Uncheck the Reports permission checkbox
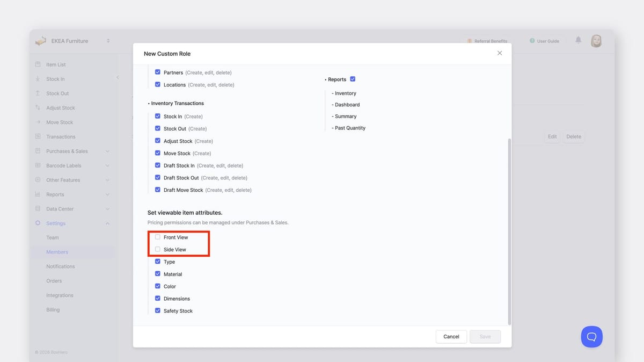 point(353,79)
